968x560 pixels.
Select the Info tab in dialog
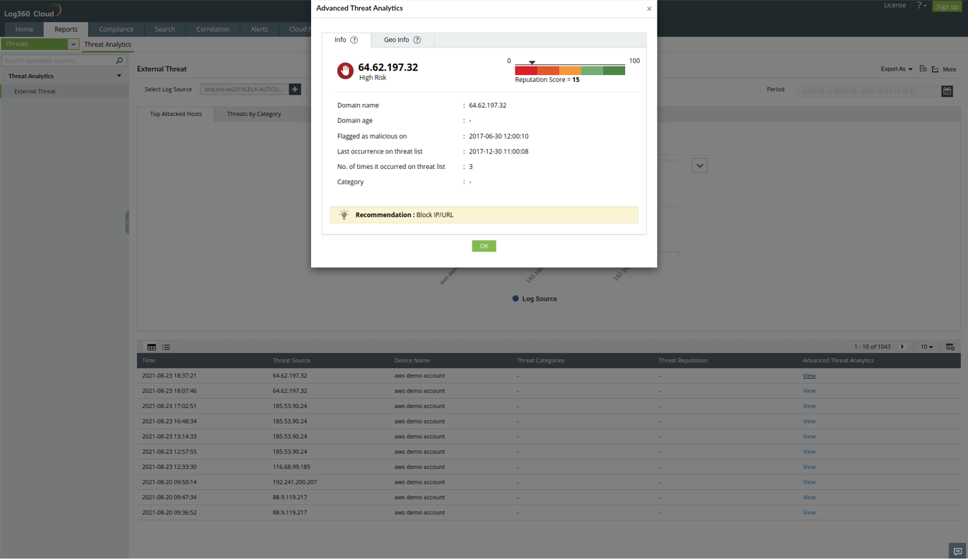pos(346,40)
